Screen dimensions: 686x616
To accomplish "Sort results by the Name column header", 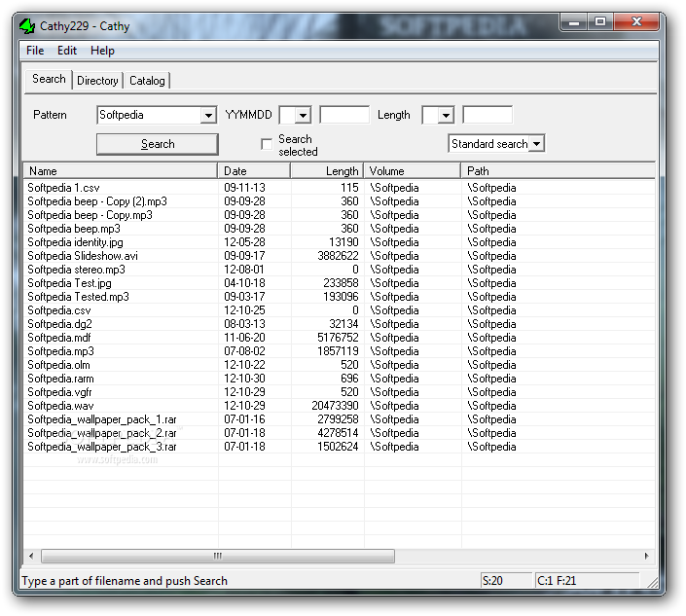I will point(121,171).
